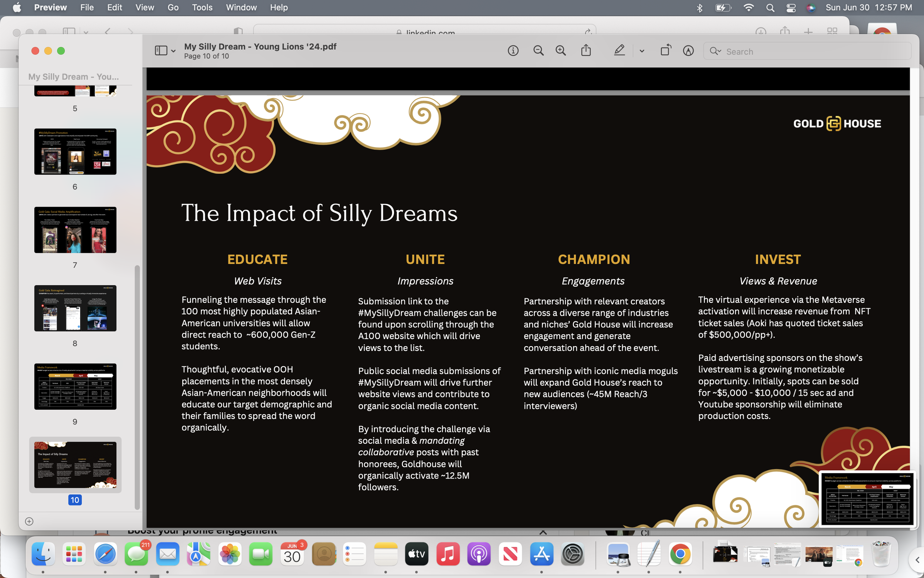Open the Share button in the toolbar
Image resolution: width=924 pixels, height=578 pixels.
pos(586,50)
